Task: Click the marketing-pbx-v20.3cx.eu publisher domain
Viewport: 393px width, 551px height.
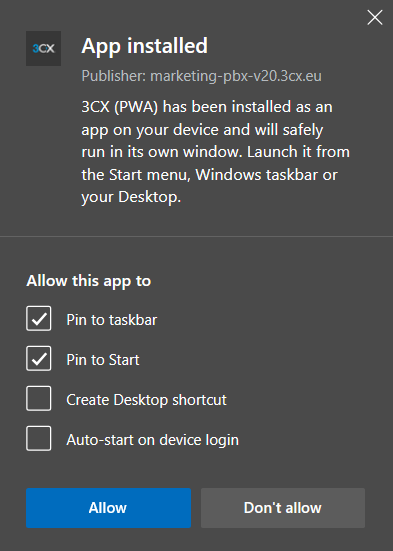Action: click(x=236, y=76)
